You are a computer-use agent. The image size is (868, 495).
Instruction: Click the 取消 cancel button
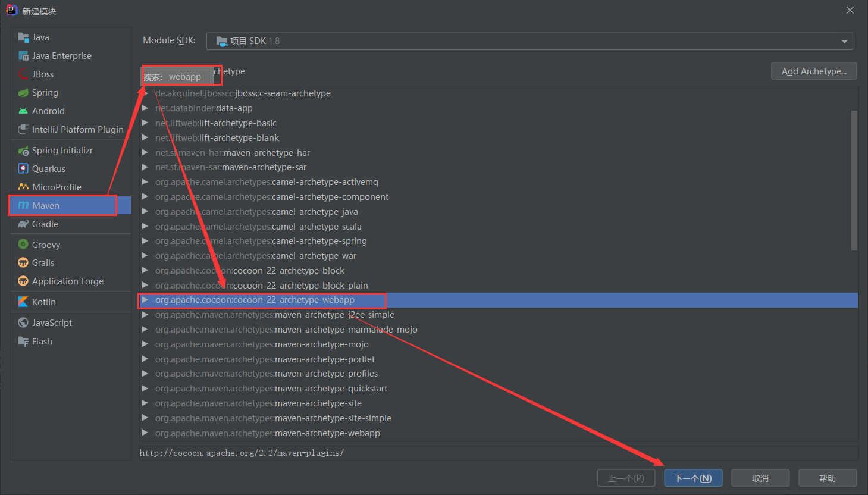click(760, 478)
